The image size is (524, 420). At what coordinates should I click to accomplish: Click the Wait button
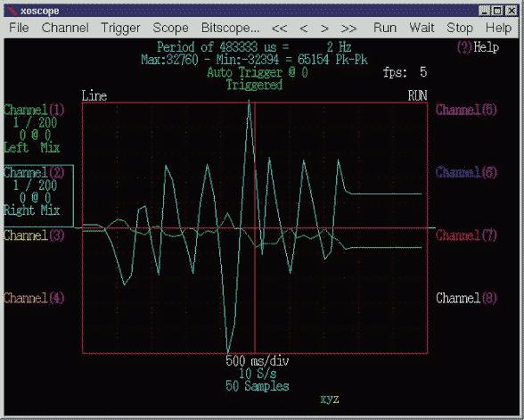pos(422,28)
